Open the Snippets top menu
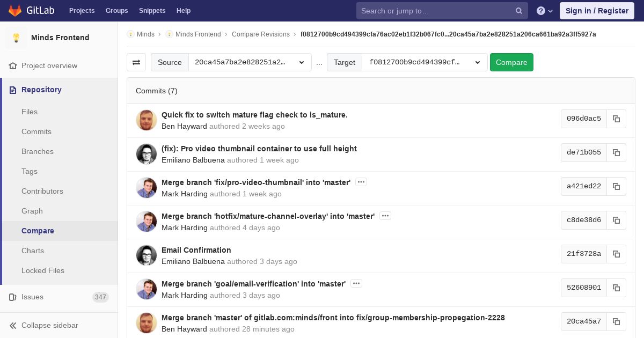This screenshot has width=644, height=338. (x=152, y=11)
